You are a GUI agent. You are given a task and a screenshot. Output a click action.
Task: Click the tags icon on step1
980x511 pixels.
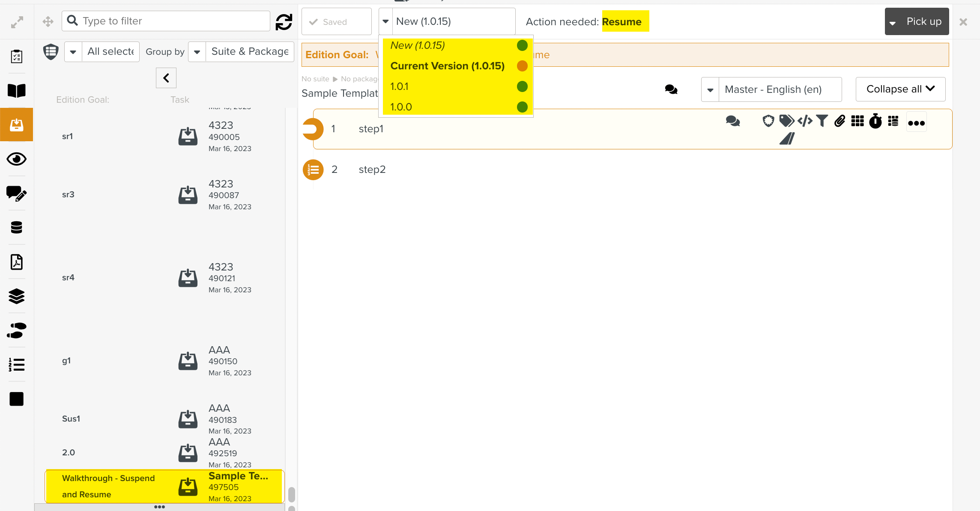click(786, 121)
